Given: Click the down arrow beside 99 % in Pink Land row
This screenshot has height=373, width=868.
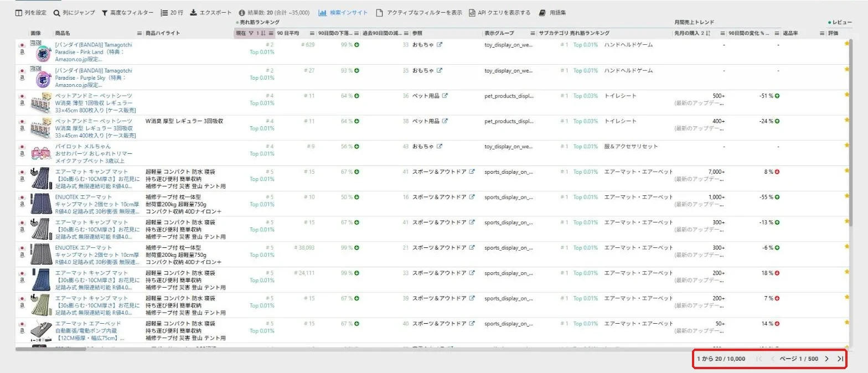Looking at the screenshot, I should [x=357, y=45].
